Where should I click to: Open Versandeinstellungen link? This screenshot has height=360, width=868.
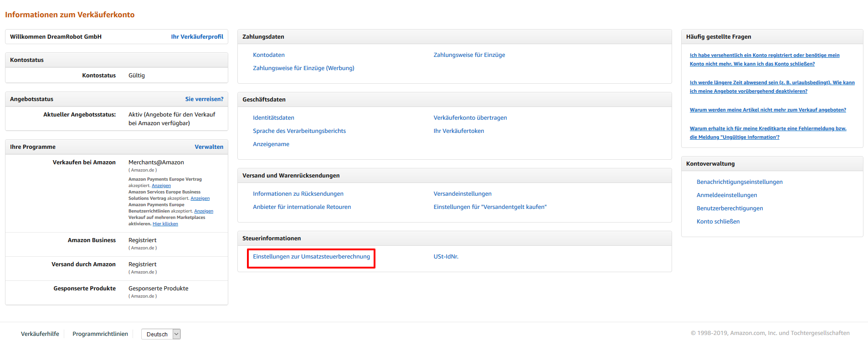coord(462,194)
